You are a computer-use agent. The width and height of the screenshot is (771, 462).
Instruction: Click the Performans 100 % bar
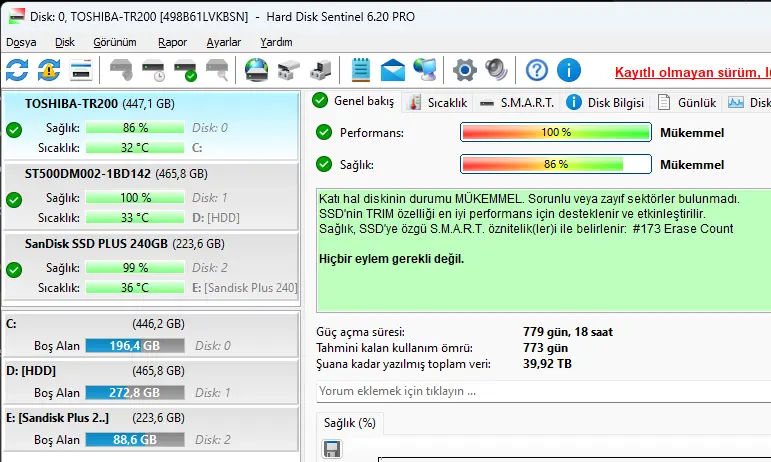(556, 132)
